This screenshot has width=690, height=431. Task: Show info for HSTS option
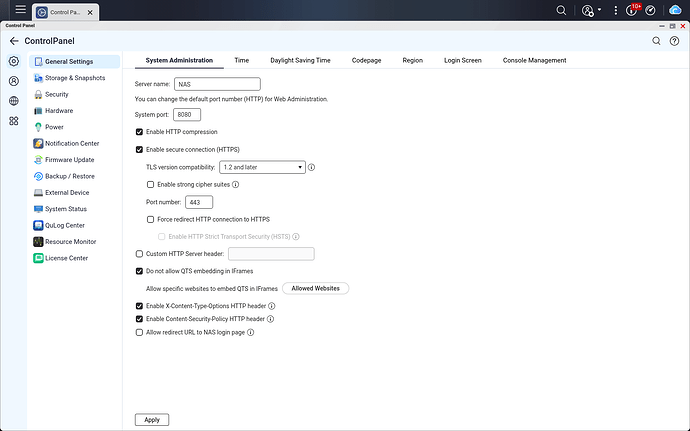click(x=296, y=236)
